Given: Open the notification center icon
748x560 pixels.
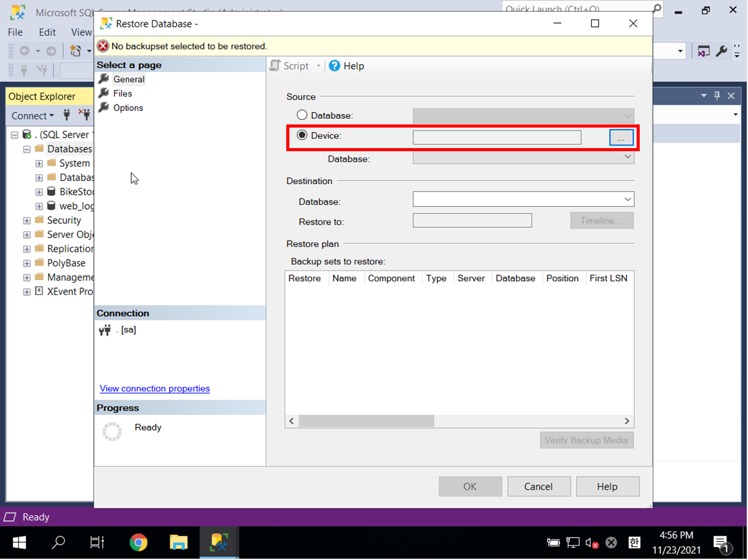Looking at the screenshot, I should pos(721,543).
